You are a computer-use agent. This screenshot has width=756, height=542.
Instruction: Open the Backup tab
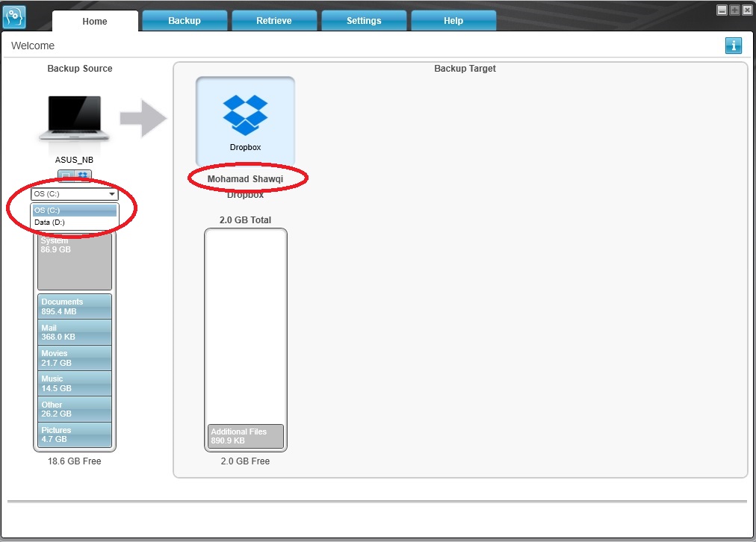(185, 21)
